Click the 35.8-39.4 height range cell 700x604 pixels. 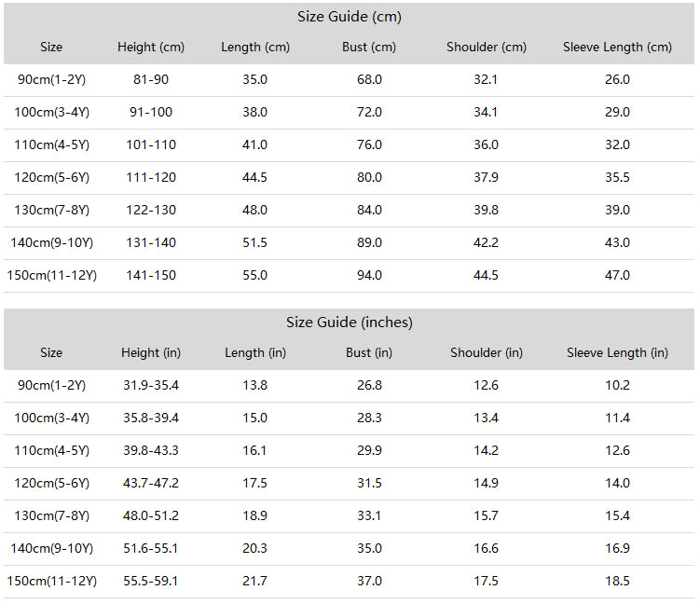(151, 418)
